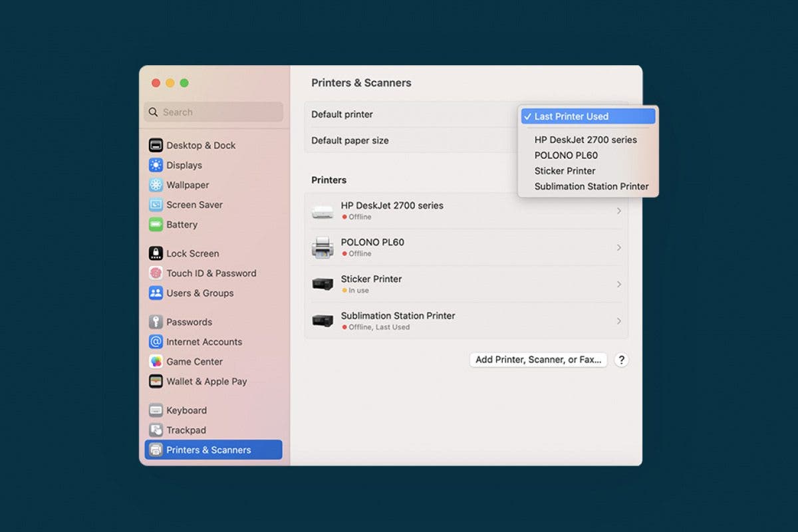Click Add Printer, Scanner, or Fax button

coord(538,360)
